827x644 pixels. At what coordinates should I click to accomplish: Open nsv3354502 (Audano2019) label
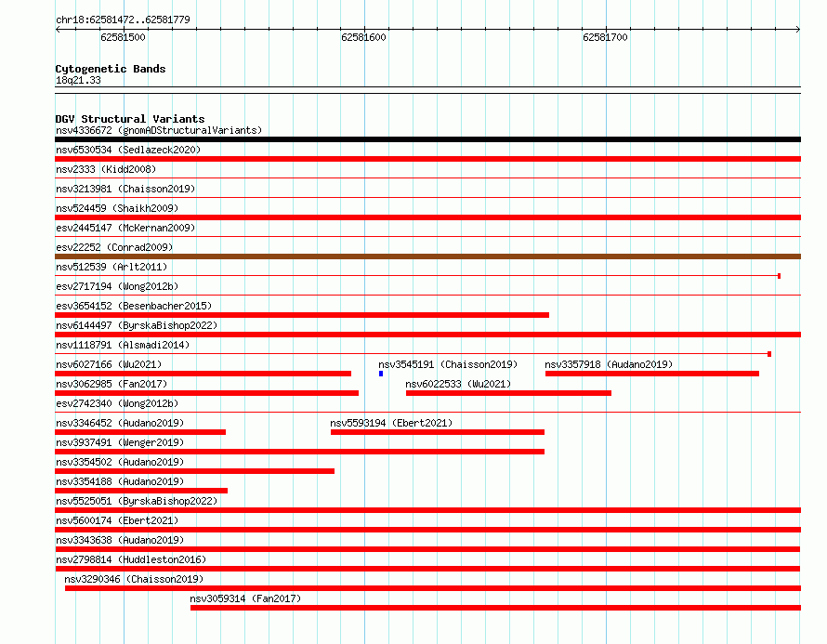(120, 462)
